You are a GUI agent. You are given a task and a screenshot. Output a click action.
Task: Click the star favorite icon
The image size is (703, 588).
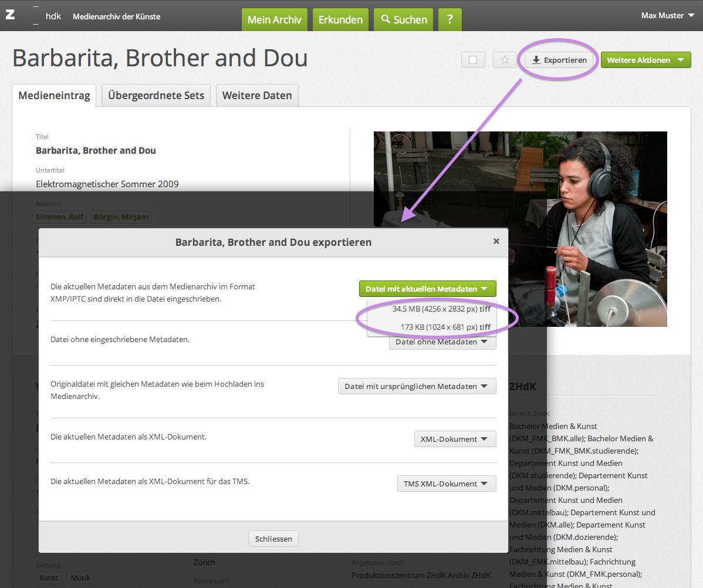[x=505, y=60]
